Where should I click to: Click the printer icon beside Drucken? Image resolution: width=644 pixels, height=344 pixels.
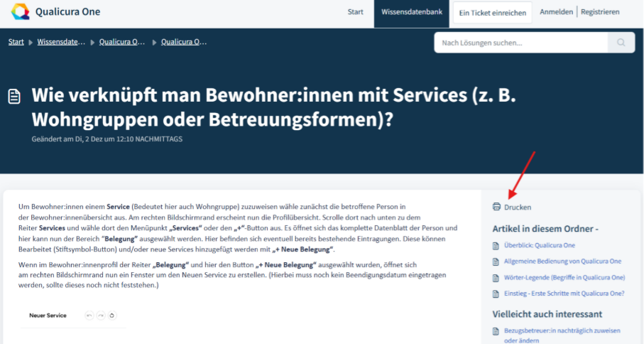click(x=496, y=207)
